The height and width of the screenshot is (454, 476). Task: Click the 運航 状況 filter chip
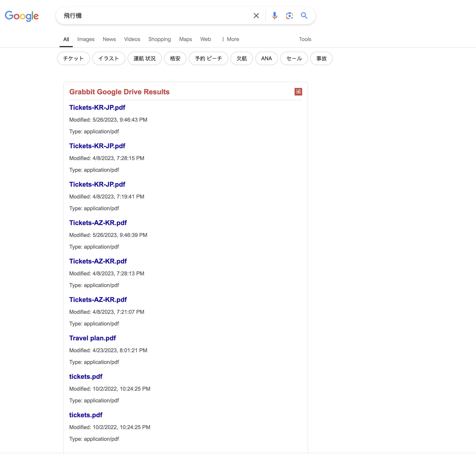[x=144, y=58]
